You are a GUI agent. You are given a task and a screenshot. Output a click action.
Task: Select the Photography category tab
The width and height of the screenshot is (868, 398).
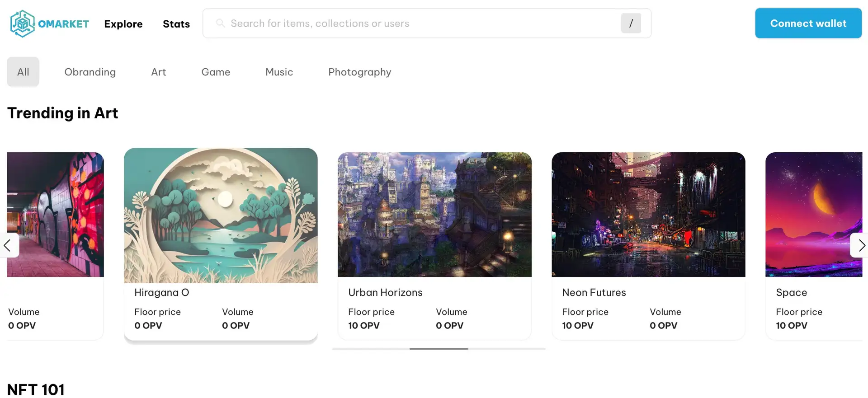[x=359, y=72]
